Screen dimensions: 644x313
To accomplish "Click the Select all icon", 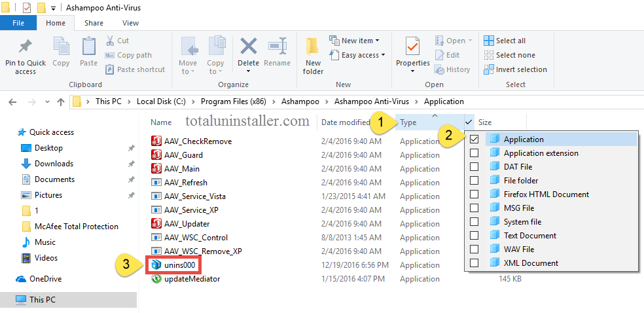I will point(489,41).
